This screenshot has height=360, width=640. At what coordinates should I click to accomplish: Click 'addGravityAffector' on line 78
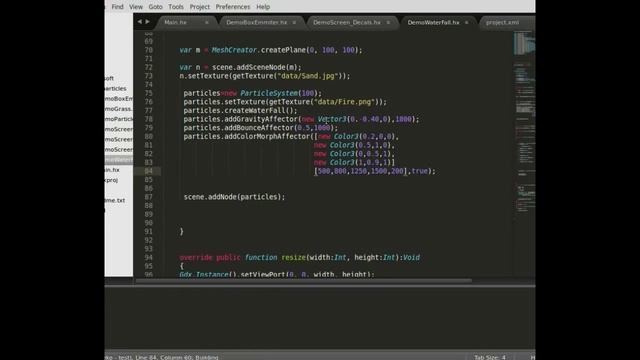[261, 119]
